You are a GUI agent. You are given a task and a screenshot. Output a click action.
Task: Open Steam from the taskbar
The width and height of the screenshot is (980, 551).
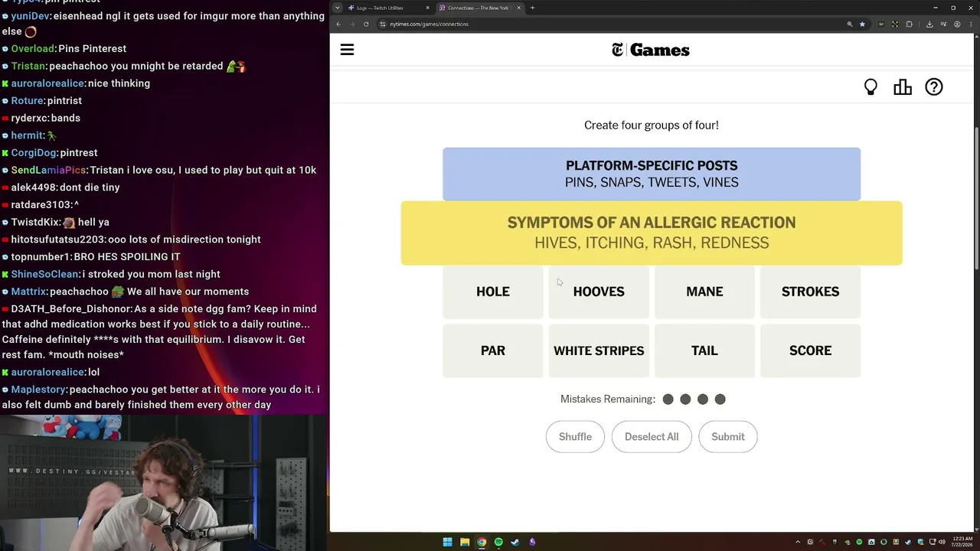515,542
